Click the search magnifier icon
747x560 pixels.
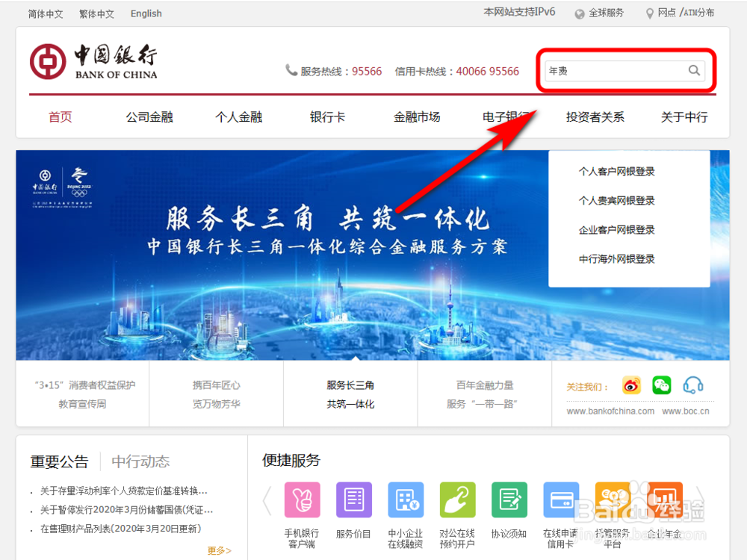point(694,70)
